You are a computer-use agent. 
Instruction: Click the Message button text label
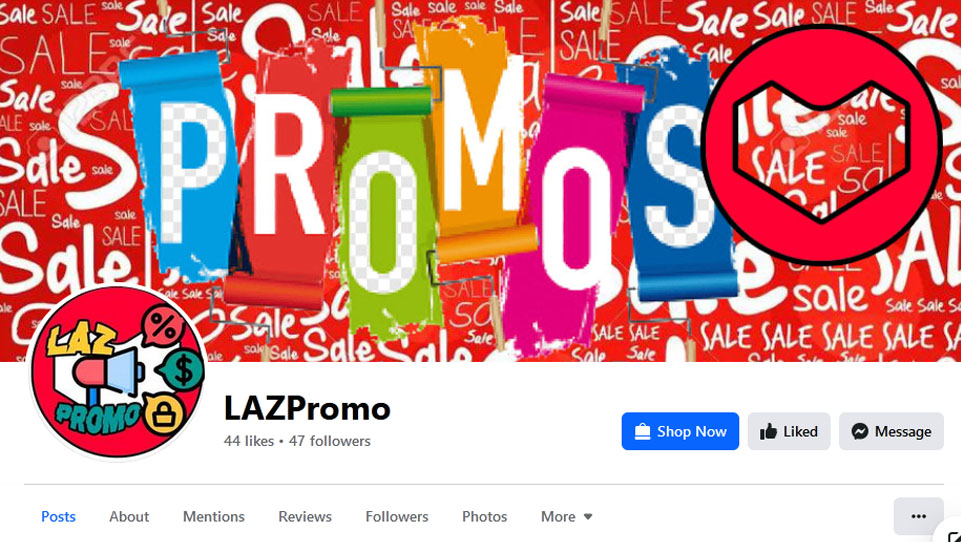click(903, 432)
